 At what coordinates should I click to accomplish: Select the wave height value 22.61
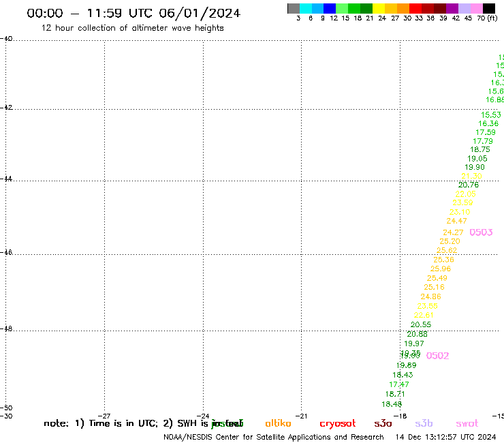pyautogui.click(x=424, y=316)
